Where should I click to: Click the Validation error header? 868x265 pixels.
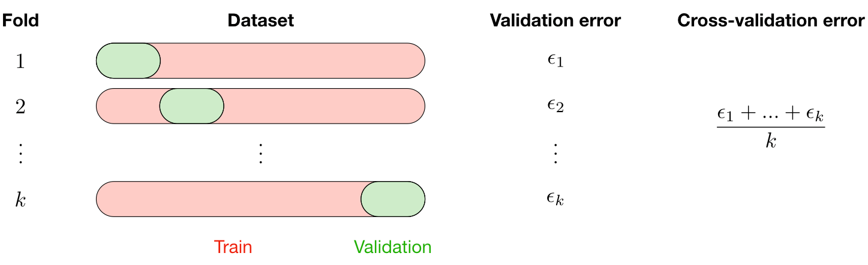click(555, 21)
